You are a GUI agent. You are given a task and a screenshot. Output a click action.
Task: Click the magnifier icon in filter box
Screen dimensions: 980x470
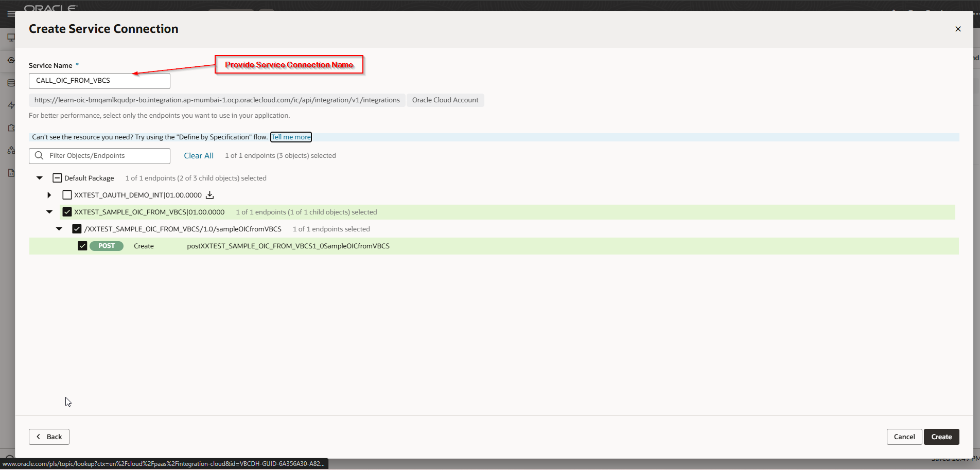[39, 156]
